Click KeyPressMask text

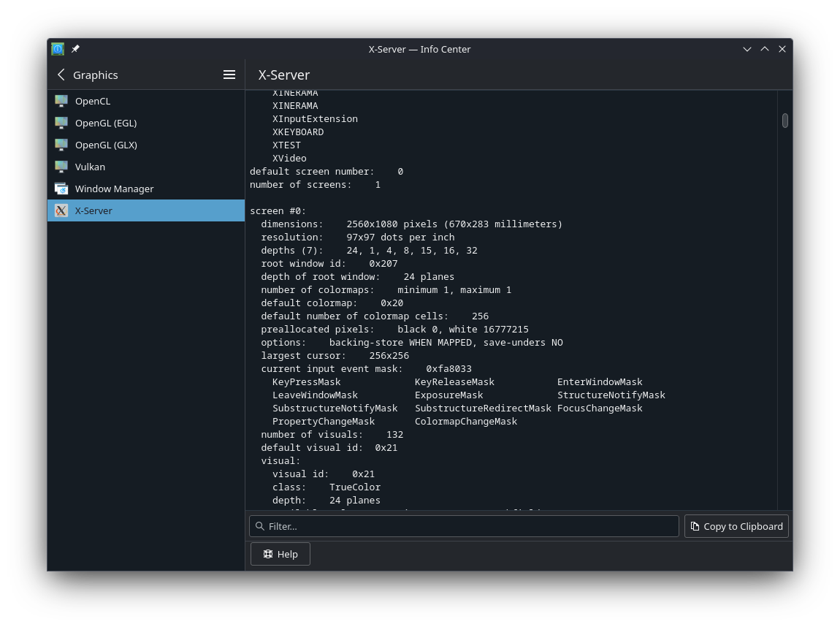coord(307,381)
